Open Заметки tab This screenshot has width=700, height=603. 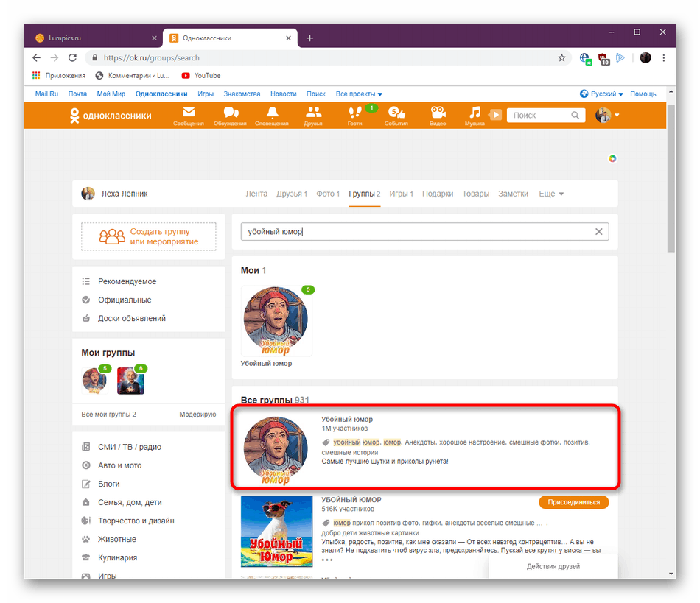coord(513,194)
